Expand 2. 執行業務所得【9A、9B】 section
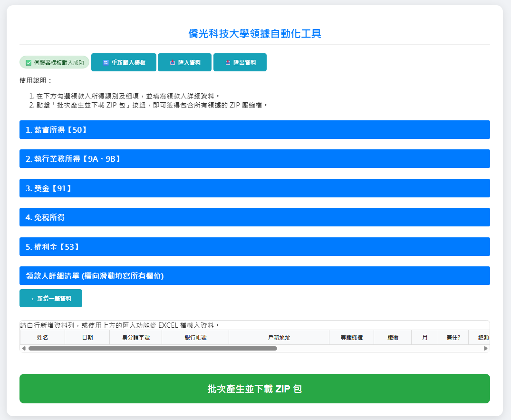Viewport: 511px width, 420px height. tap(254, 159)
